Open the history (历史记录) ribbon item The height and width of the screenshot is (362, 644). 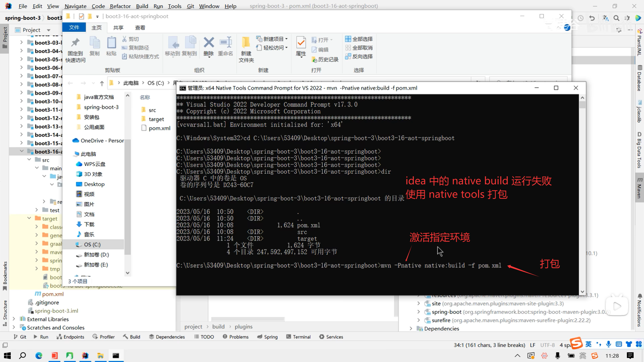[x=325, y=60]
